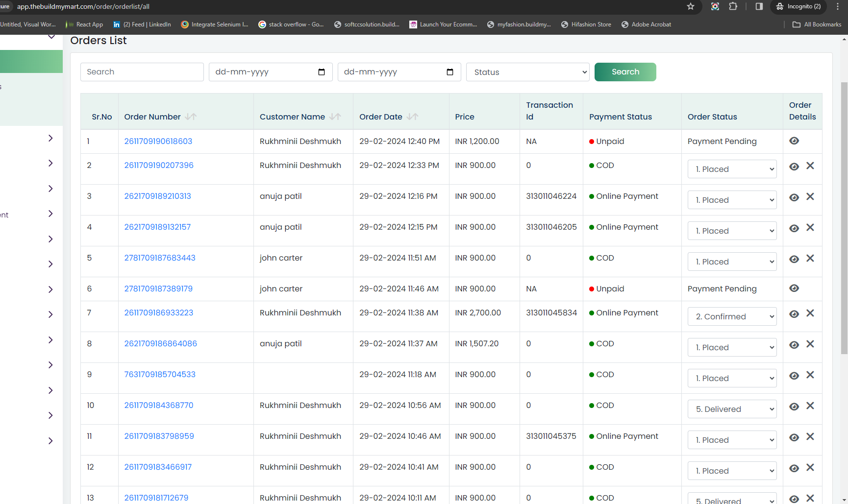Image resolution: width=848 pixels, height=504 pixels.
Task: Open 5. Delivered status dropdown for order 10
Action: coord(732,409)
